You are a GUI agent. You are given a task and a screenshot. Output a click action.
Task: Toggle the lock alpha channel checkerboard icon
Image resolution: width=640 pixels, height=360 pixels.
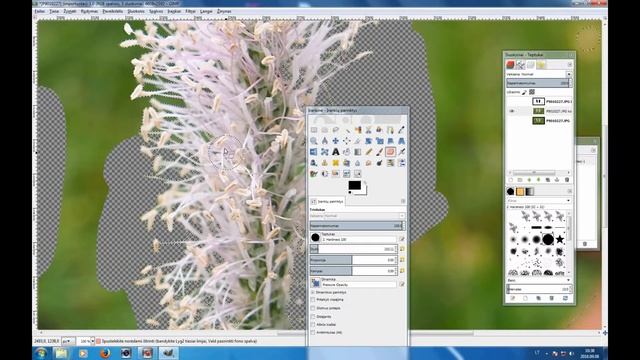(532, 92)
